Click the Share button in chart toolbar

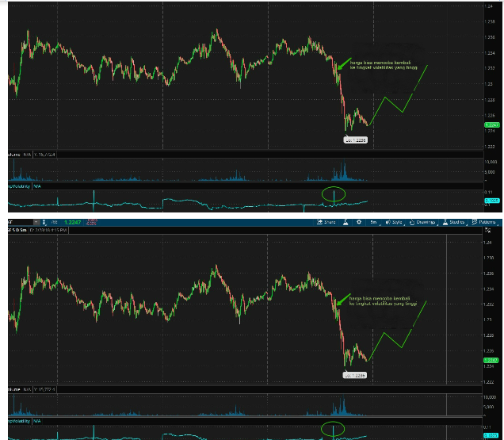click(328, 223)
